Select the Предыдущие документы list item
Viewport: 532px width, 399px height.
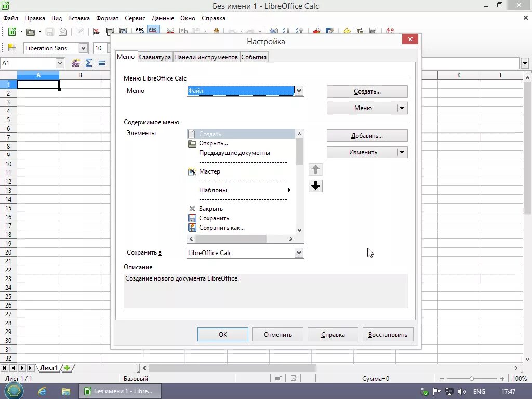click(241, 153)
